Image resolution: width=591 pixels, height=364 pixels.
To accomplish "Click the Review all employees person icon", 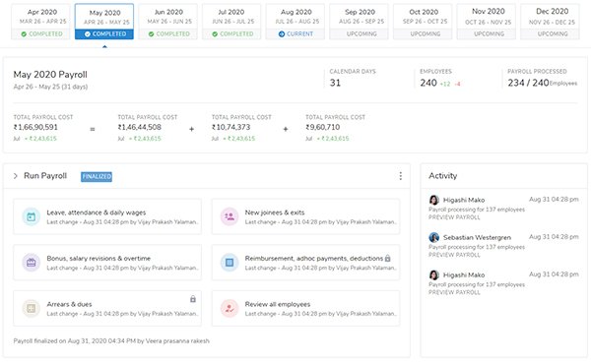I will pyautogui.click(x=230, y=308).
